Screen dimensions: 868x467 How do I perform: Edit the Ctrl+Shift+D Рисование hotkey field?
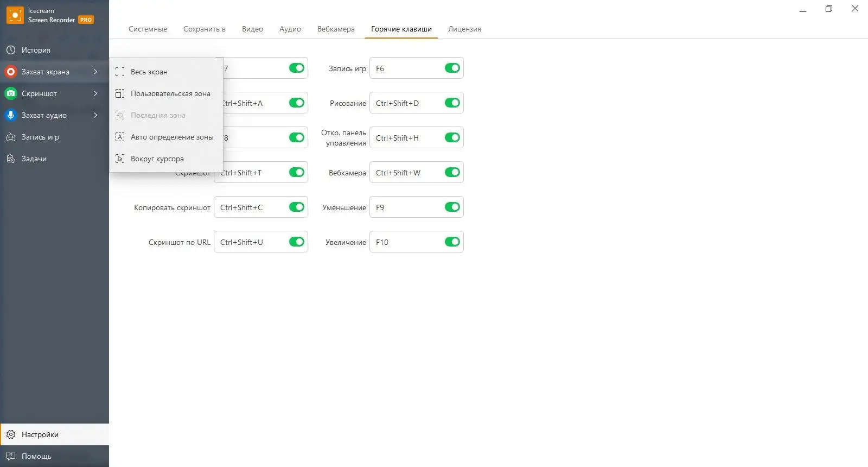[417, 103]
